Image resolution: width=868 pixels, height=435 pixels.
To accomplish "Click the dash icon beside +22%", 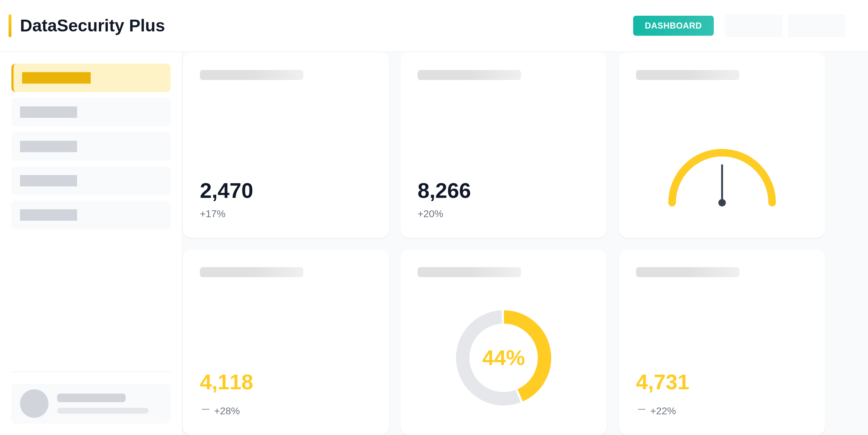I will [x=642, y=409].
